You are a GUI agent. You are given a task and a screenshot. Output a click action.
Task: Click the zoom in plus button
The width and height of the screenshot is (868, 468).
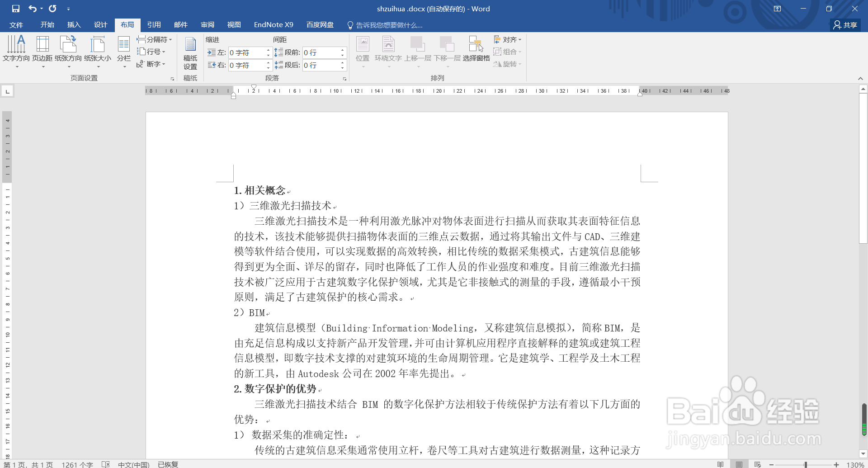(836, 465)
